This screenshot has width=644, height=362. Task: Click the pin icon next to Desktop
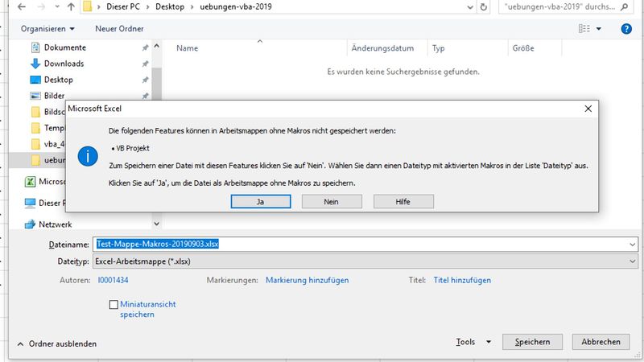coord(145,80)
